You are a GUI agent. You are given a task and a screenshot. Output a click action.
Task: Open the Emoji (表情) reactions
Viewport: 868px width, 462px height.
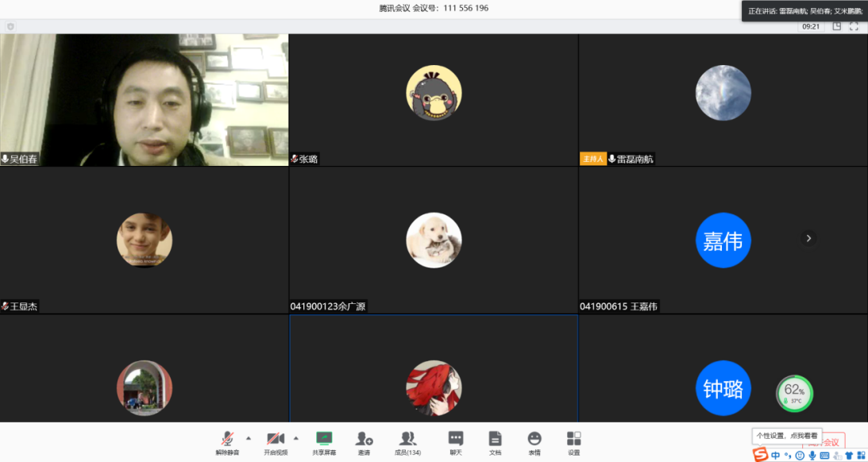(x=534, y=441)
